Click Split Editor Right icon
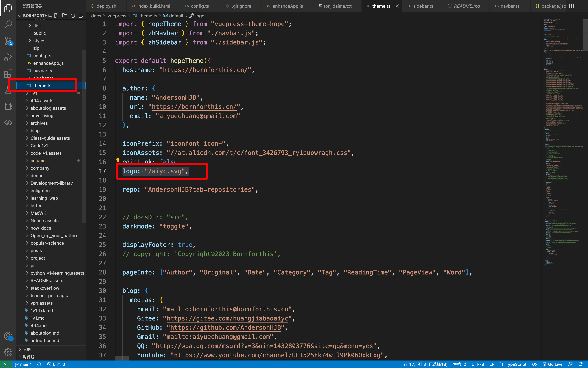Screen dimensions: 588x368 pyautogui.click(x=572, y=6)
